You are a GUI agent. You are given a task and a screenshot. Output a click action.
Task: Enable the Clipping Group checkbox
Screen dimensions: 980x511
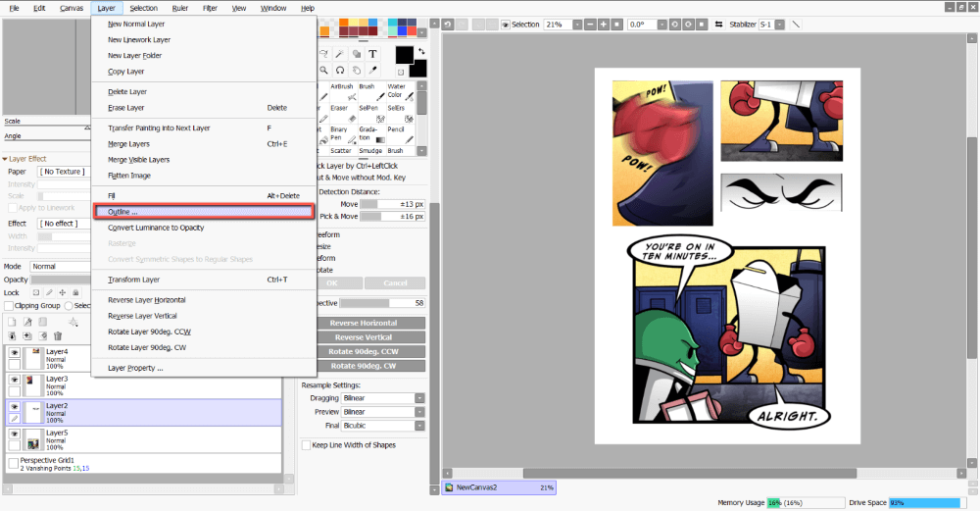pos(9,306)
